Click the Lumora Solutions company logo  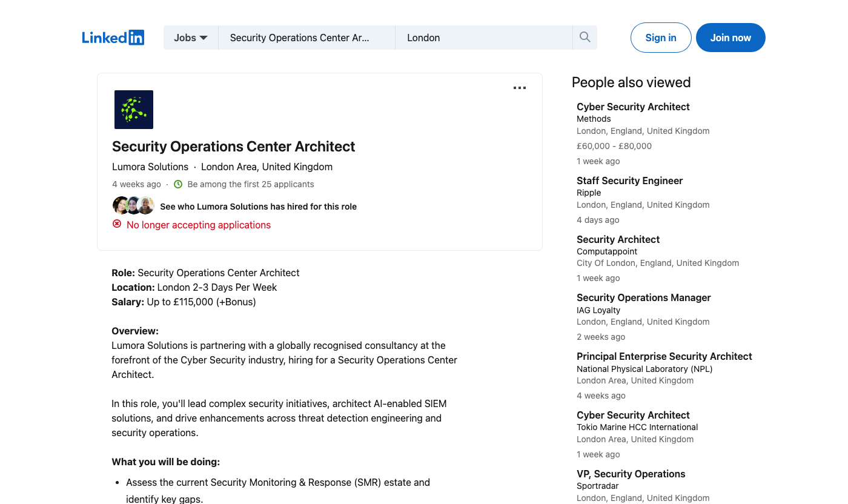pos(134,110)
